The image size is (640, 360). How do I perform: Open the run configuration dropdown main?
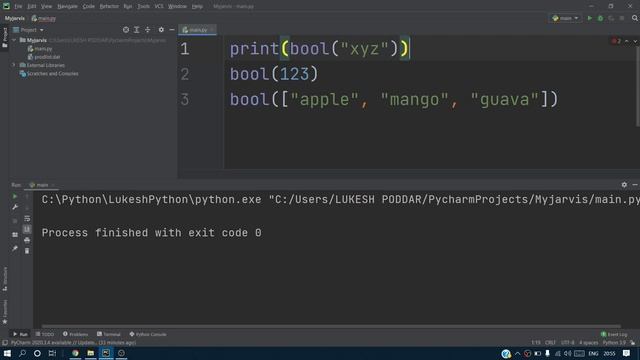pyautogui.click(x=565, y=18)
